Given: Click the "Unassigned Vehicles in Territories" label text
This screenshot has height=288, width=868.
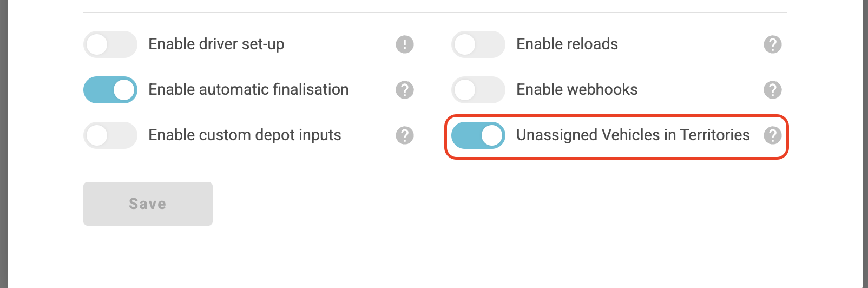Looking at the screenshot, I should click(x=633, y=135).
